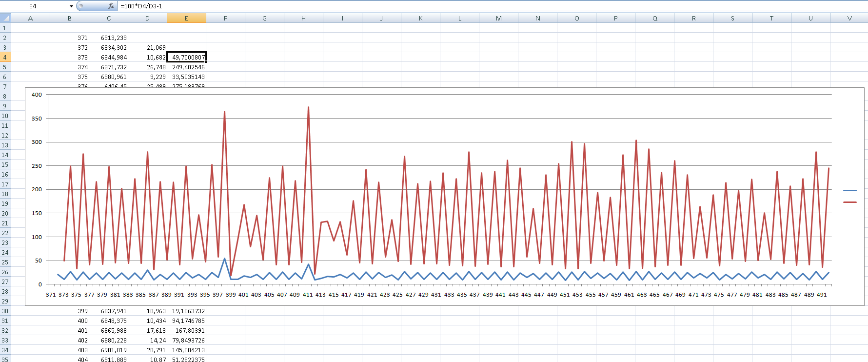Click the blue series legend entry

tap(850, 190)
